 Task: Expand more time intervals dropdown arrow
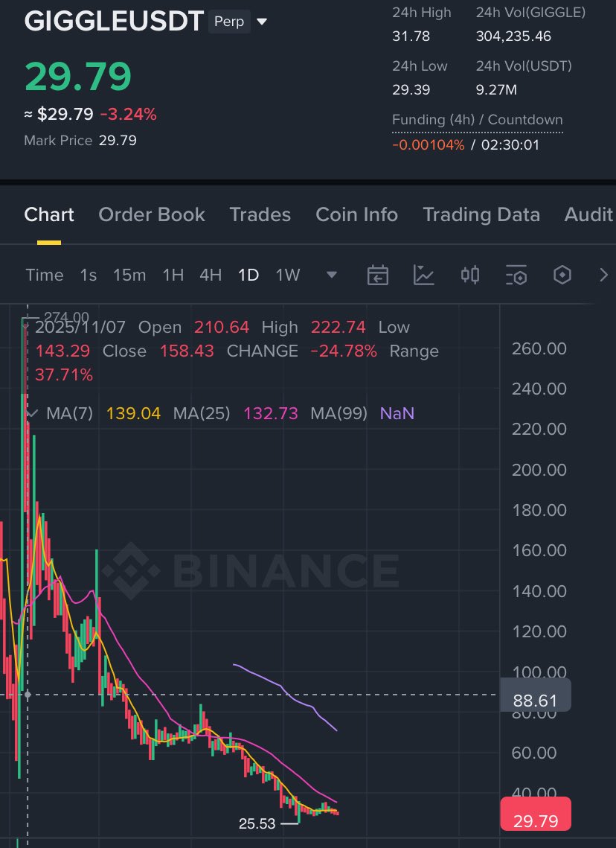tap(332, 275)
